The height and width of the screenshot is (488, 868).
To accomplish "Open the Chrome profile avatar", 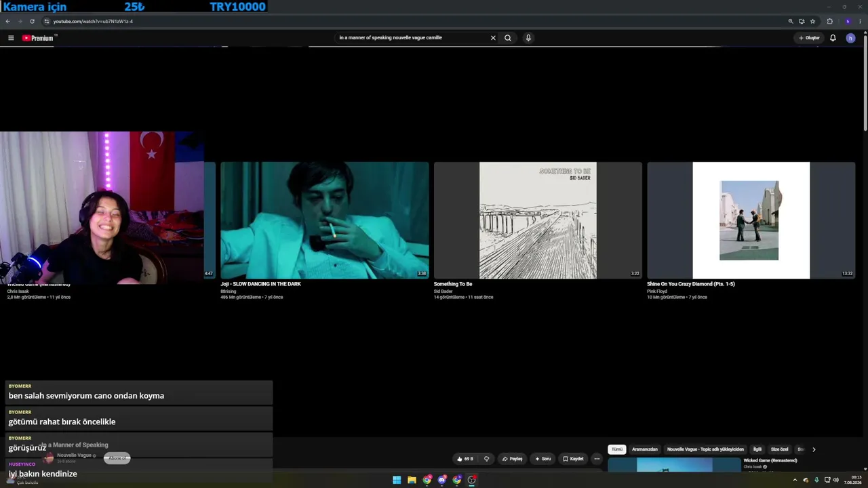I will pos(848,21).
